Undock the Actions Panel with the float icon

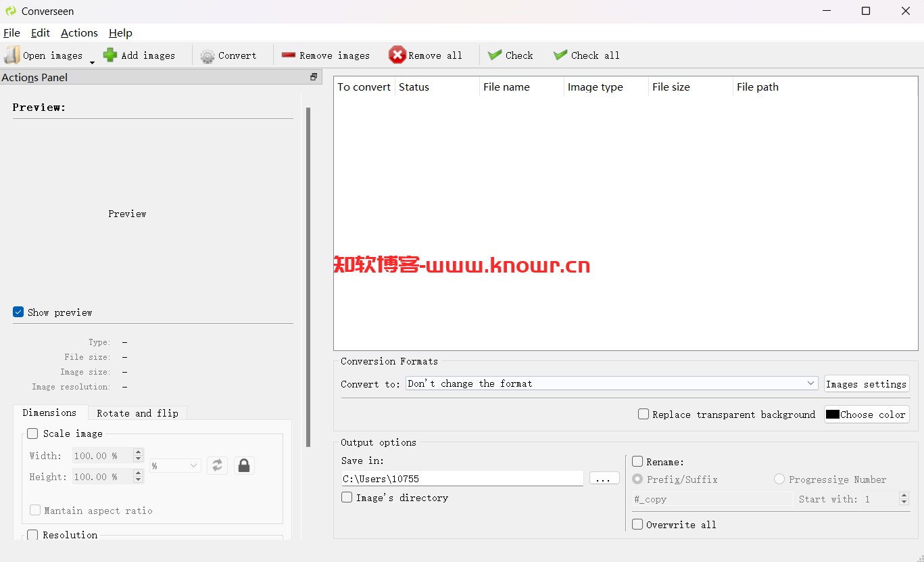click(x=314, y=77)
